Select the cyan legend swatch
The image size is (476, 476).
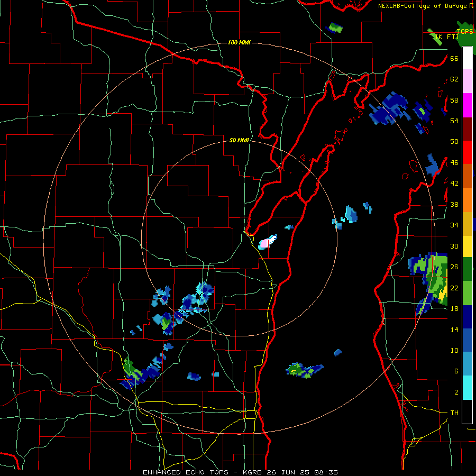[467, 388]
